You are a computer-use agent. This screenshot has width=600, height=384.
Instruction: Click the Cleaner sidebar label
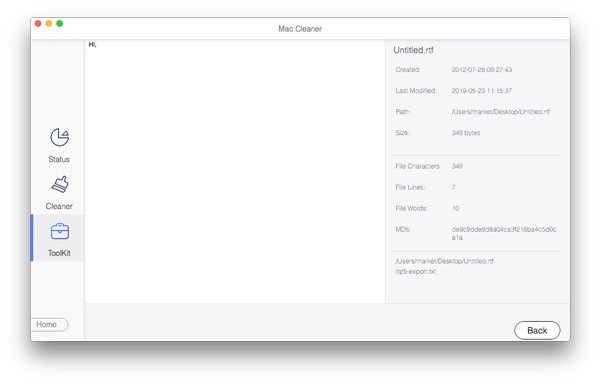[59, 206]
